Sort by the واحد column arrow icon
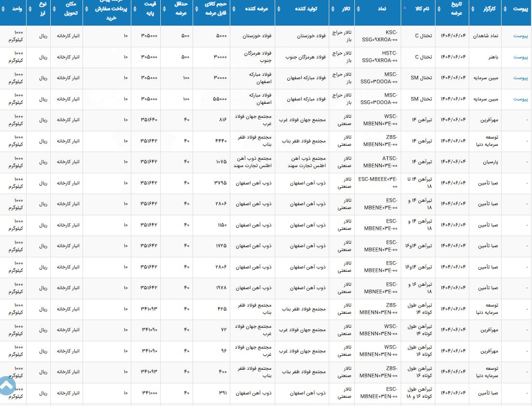The image size is (532, 406). [x=3, y=9]
